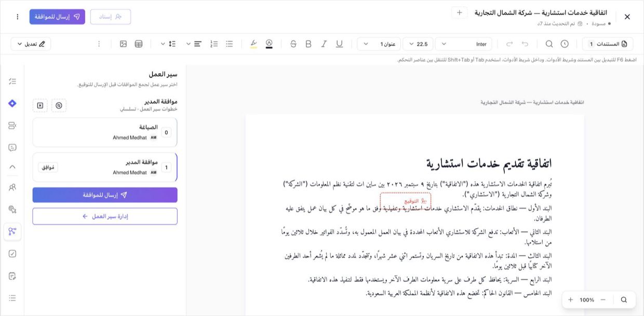The width and height of the screenshot is (644, 316).
Task: Open the toolbar's vertical dots overflow menu
Action: pos(99,44)
